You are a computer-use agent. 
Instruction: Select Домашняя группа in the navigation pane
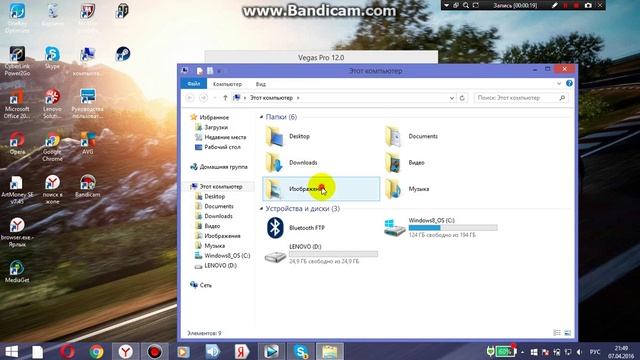223,167
